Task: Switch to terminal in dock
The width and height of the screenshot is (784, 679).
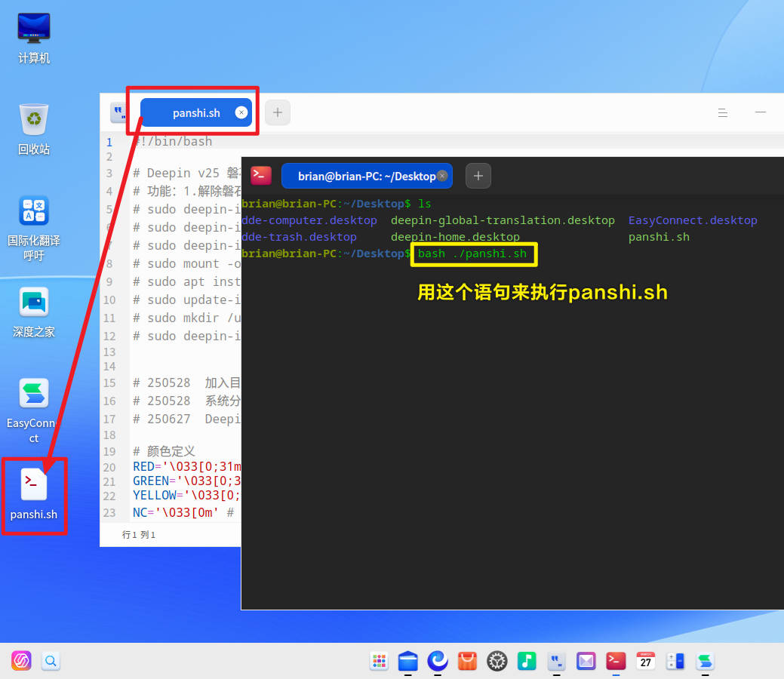Action: [616, 661]
